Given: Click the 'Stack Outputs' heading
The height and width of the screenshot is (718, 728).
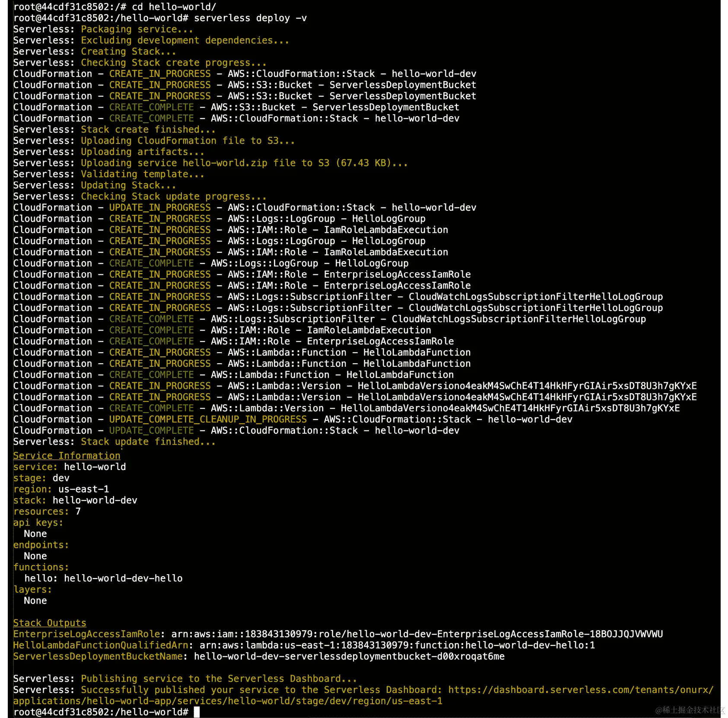Looking at the screenshot, I should [x=49, y=623].
